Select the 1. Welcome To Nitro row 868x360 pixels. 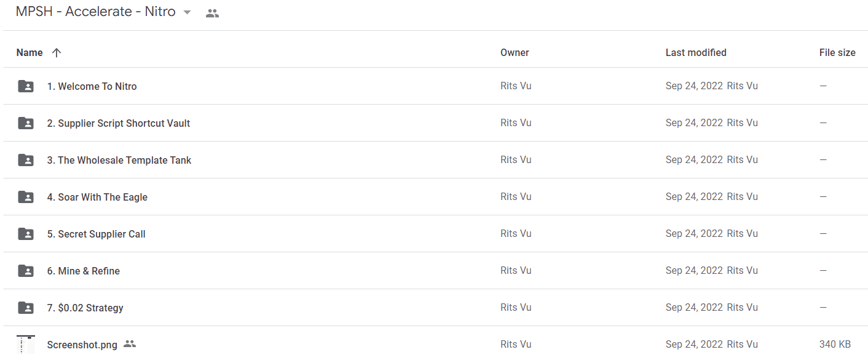tap(434, 86)
